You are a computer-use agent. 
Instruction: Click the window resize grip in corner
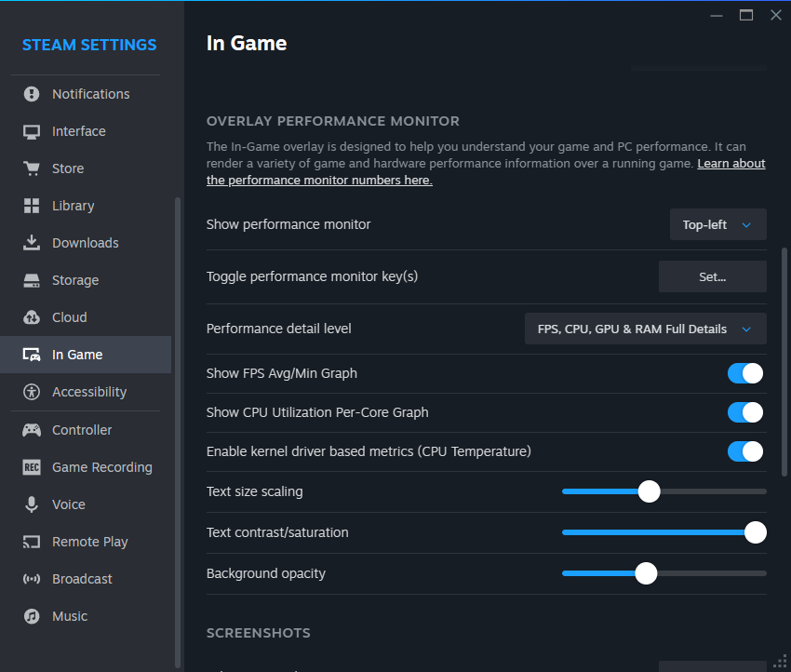click(x=781, y=662)
